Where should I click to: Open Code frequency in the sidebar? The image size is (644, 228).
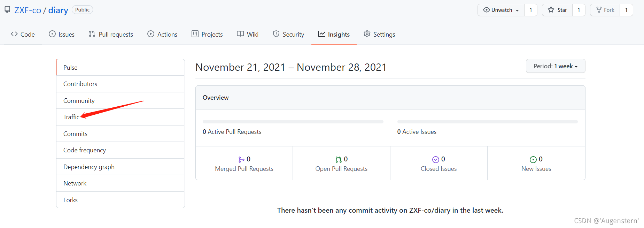click(x=121, y=150)
